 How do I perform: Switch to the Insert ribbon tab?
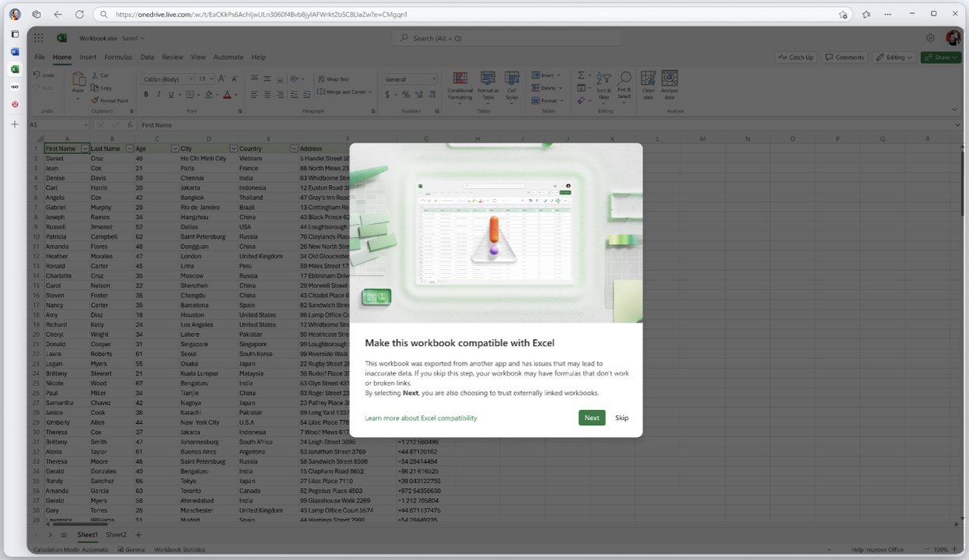coord(88,57)
